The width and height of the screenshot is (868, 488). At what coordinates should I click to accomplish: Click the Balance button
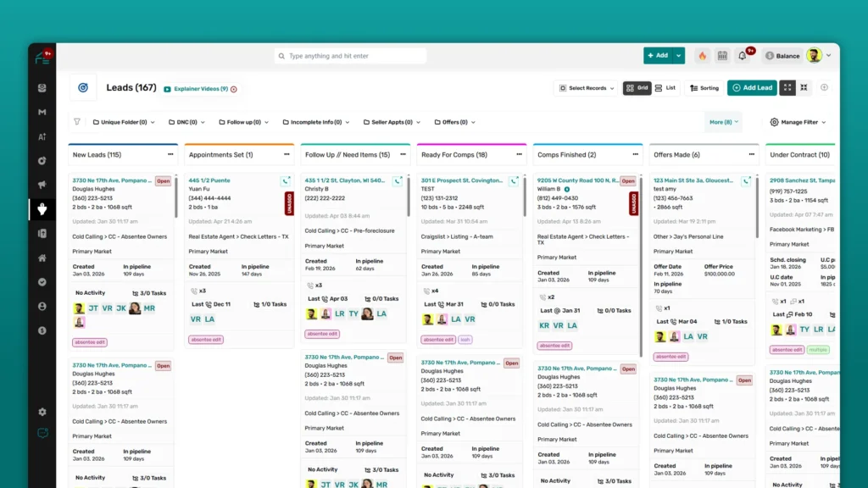tap(782, 56)
